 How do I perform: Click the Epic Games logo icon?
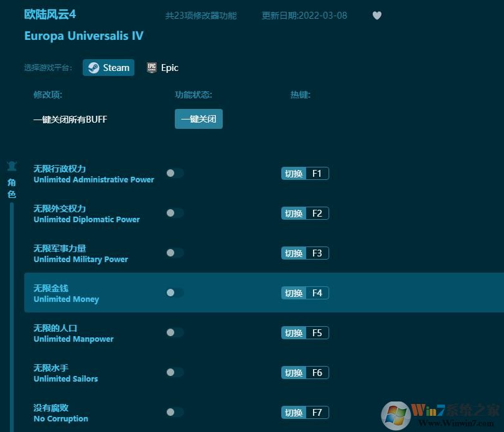(152, 68)
